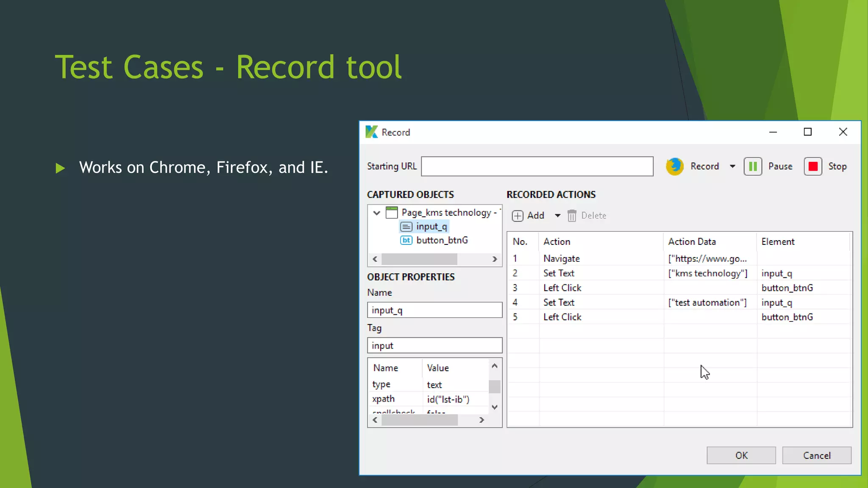Click left scroll arrow of Captured Objects scrollbar
The image size is (868, 488).
375,259
